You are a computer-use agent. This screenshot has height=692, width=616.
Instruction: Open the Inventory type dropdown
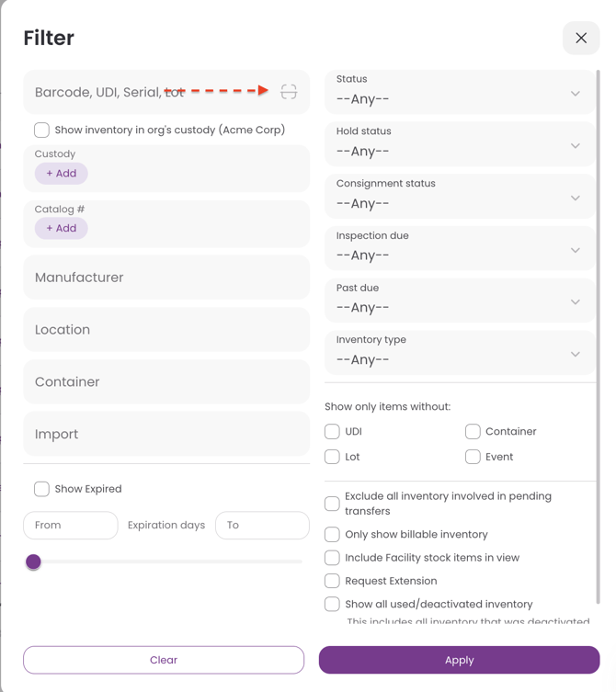click(459, 352)
